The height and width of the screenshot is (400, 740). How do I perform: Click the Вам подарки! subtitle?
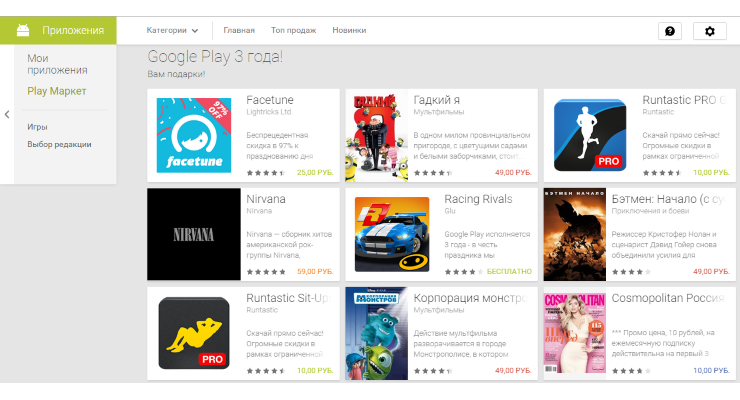[176, 74]
